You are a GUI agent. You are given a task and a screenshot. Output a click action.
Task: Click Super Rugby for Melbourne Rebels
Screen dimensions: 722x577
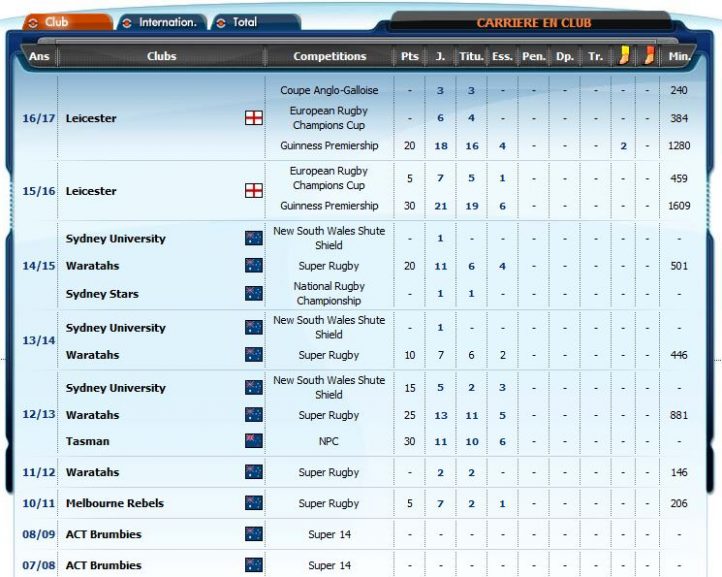pos(329,503)
